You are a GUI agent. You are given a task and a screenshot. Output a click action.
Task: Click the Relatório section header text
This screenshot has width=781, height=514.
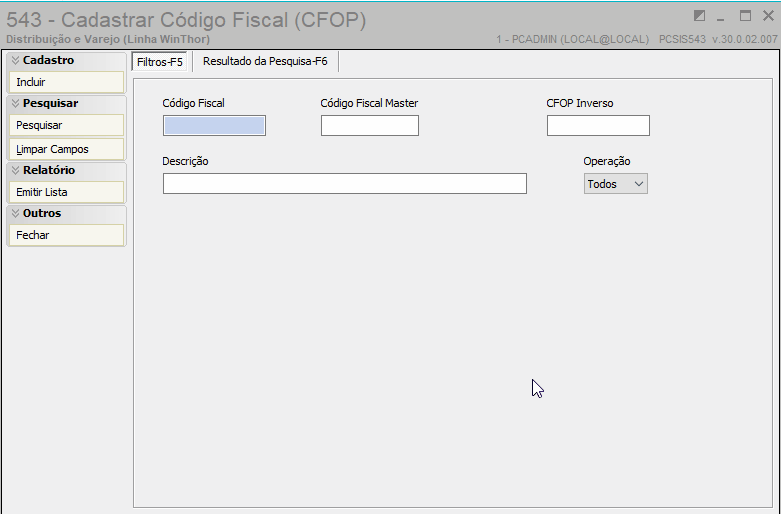pos(49,170)
